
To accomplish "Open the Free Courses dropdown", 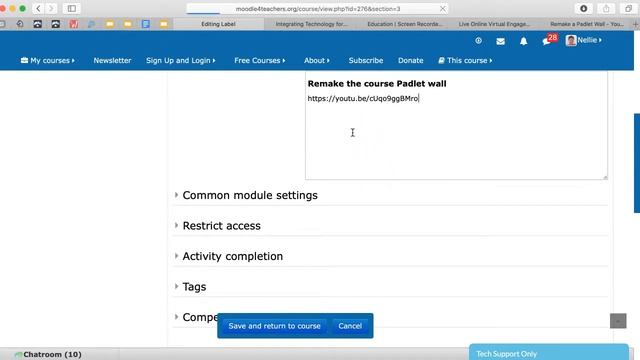I will point(260,60).
